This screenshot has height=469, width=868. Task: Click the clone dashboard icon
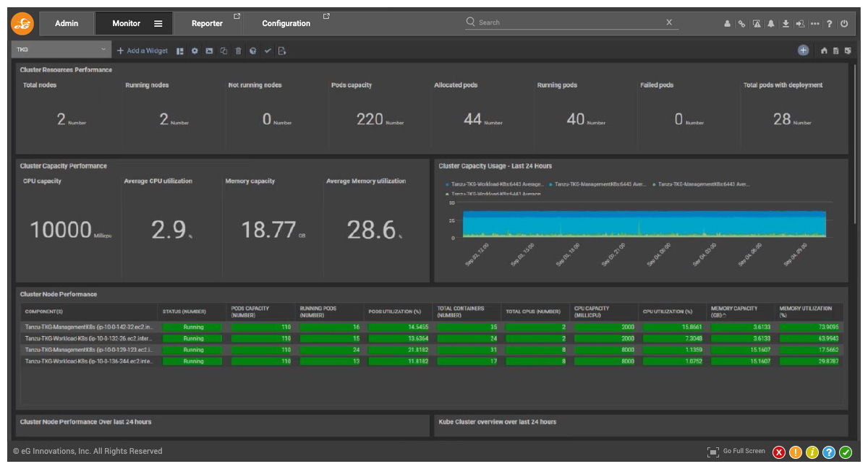click(x=224, y=51)
